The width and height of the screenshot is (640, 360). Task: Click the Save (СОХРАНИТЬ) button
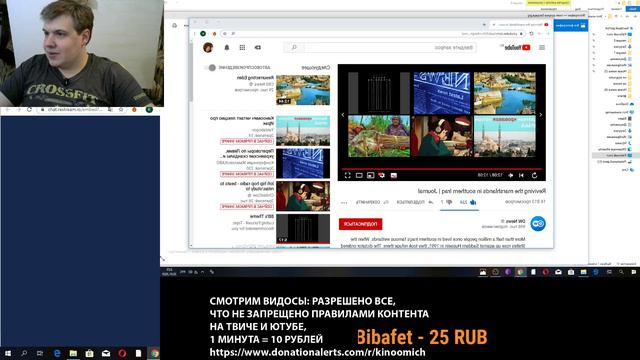point(372,202)
